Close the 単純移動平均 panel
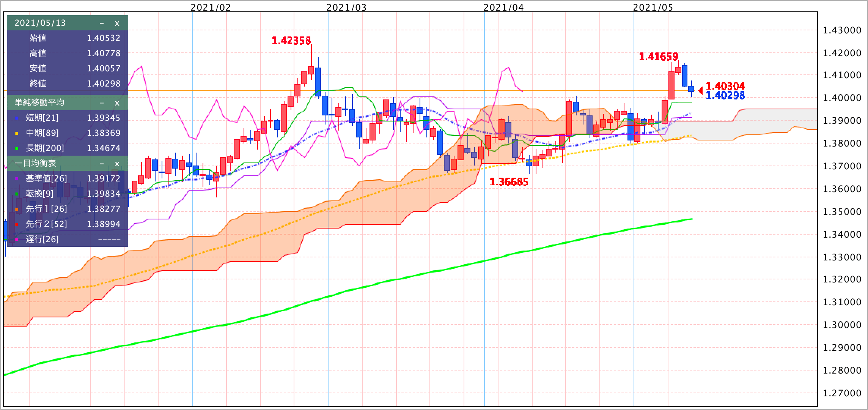This screenshot has height=410, width=868. coord(117,103)
